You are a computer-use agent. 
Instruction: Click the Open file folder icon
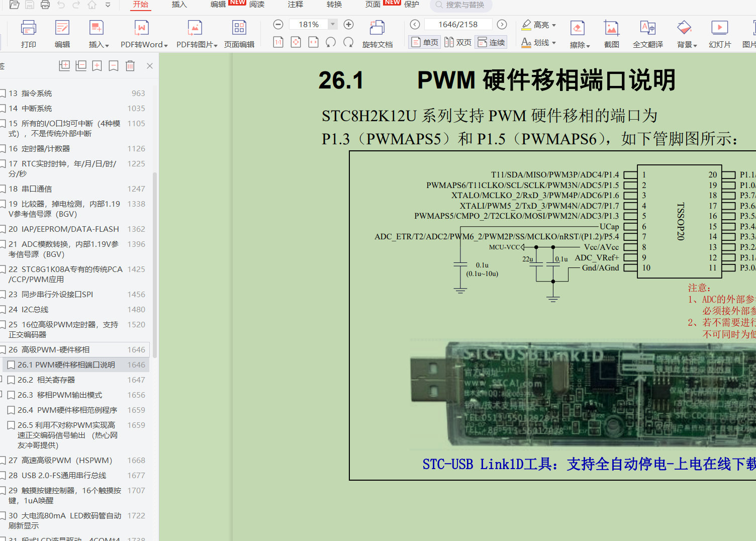14,5
